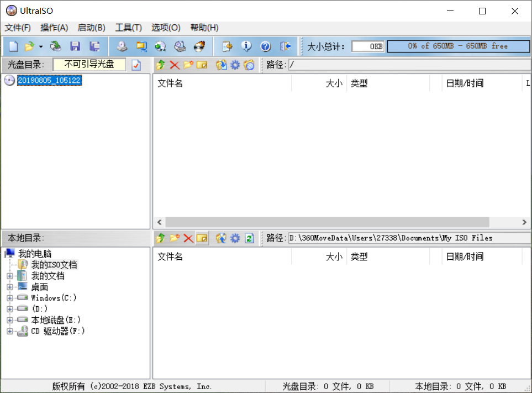
Task: Click the disc pane horizontal scrollbar thumb
Action: tap(328, 222)
